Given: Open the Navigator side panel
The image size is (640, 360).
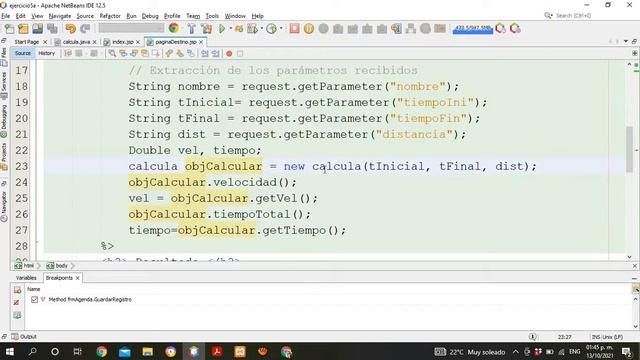Looking at the screenshot, I should 4,206.
